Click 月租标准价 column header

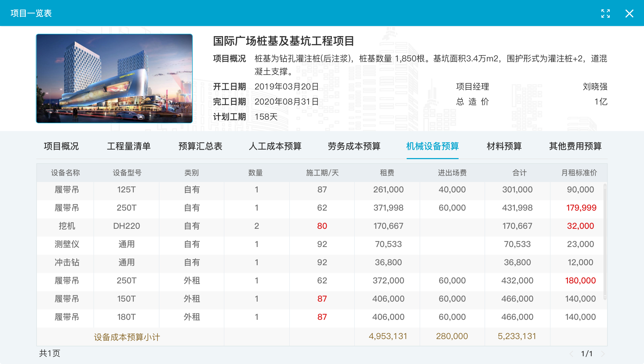[x=579, y=173]
